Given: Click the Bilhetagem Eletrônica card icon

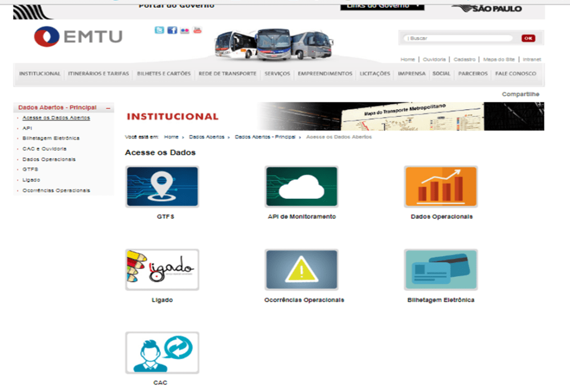Looking at the screenshot, I should [440, 269].
